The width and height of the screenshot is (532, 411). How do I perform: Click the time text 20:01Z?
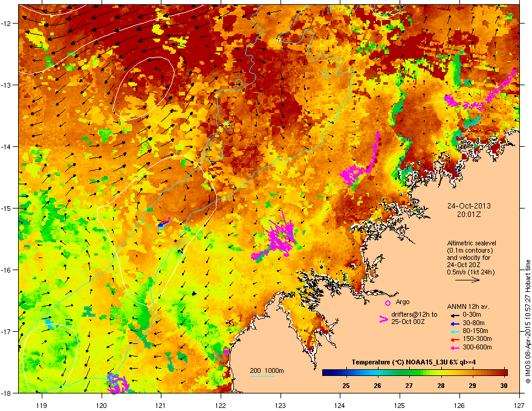(469, 215)
